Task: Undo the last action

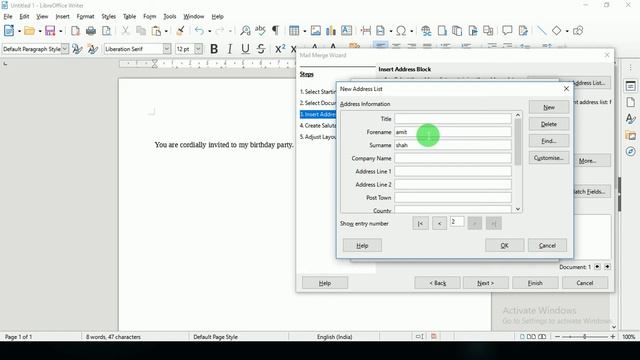Action: tap(199, 31)
